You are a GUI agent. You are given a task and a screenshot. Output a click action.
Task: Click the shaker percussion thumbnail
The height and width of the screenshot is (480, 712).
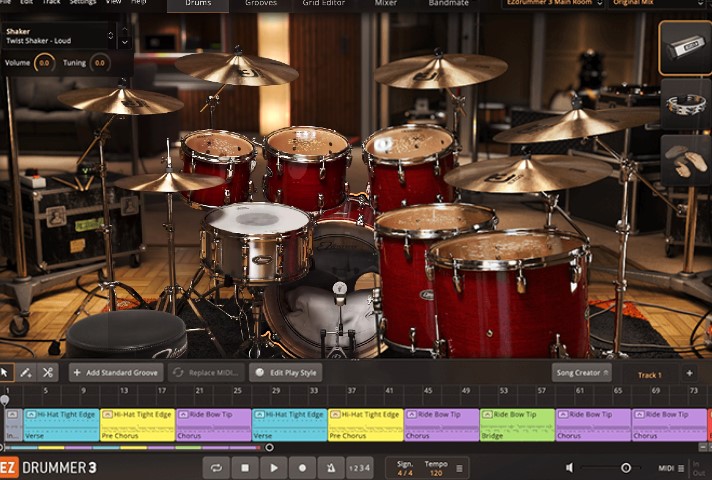click(685, 47)
